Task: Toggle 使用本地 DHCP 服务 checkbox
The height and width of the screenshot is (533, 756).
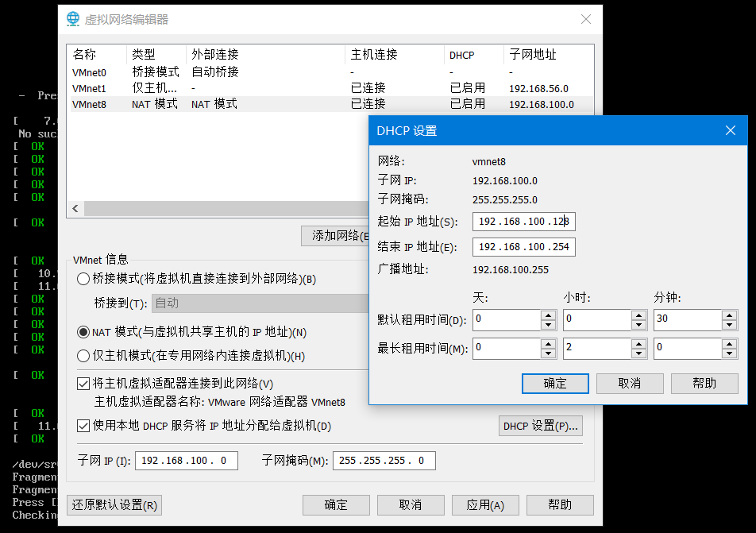Action: [x=83, y=426]
